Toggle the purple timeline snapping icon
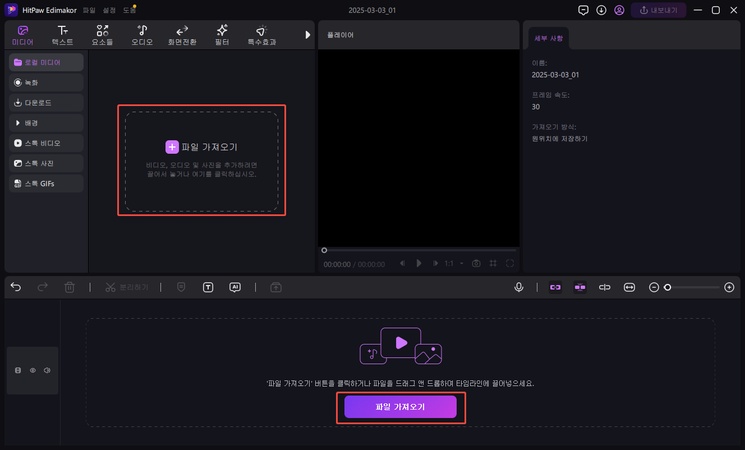This screenshot has width=745, height=450. (x=580, y=287)
